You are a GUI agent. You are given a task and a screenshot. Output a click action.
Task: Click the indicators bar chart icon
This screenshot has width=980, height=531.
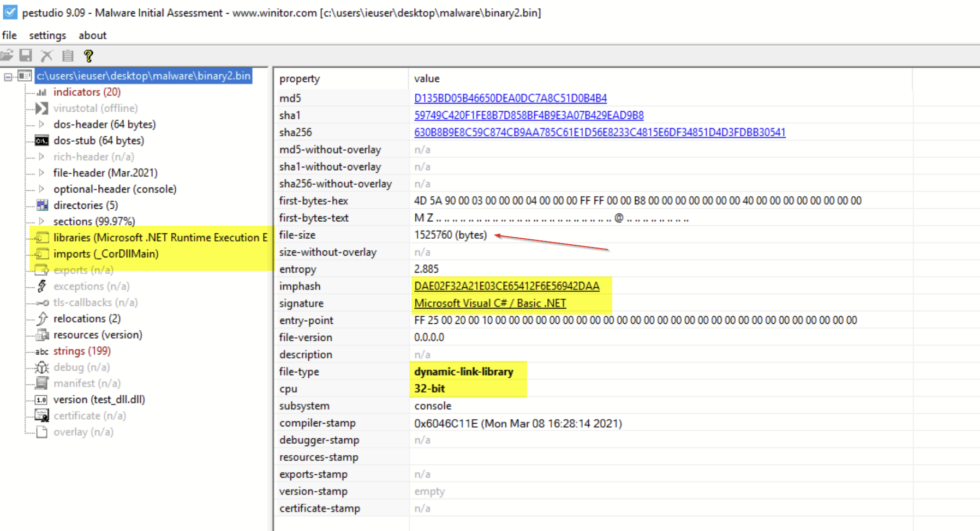click(x=42, y=92)
